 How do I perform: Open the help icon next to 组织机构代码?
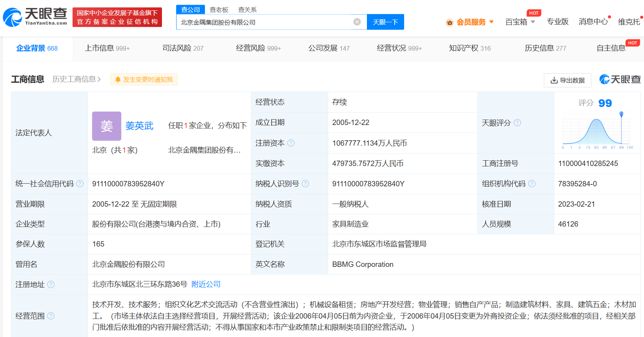pos(532,184)
